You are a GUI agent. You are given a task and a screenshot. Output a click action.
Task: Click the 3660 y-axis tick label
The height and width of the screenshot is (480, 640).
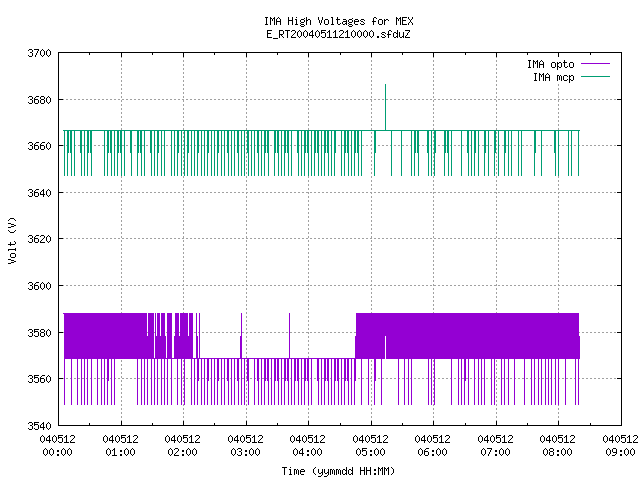coord(39,146)
